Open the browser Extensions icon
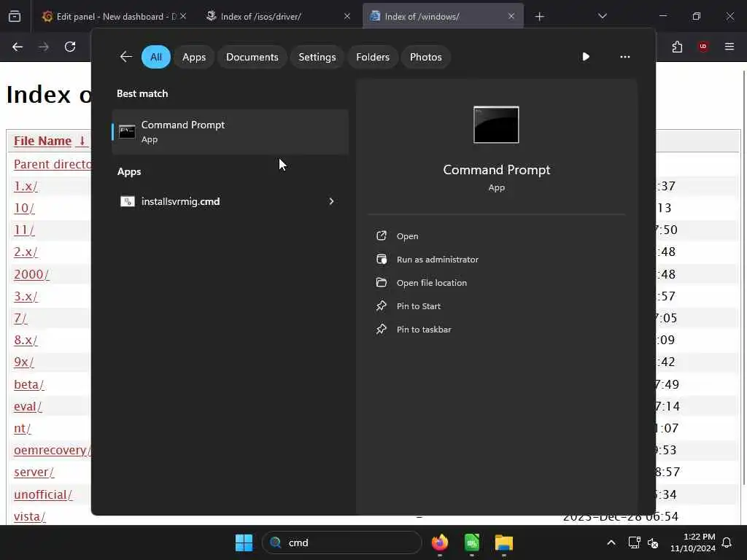Image resolution: width=747 pixels, height=560 pixels. point(677,47)
